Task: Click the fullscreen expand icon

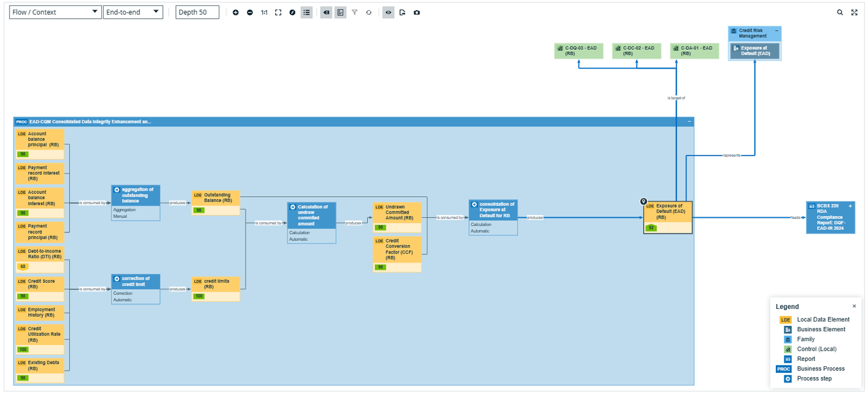Action: pyautogui.click(x=854, y=13)
